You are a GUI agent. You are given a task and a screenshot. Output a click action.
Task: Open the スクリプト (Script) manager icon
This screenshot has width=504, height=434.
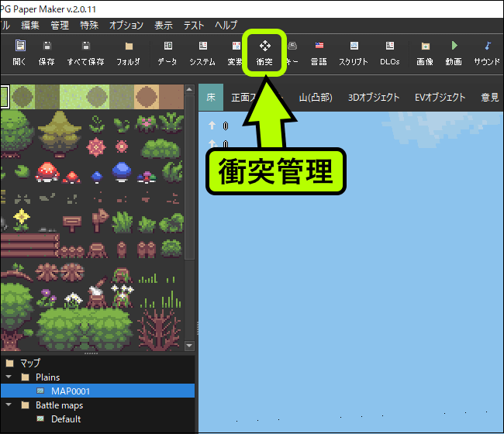coord(354,53)
